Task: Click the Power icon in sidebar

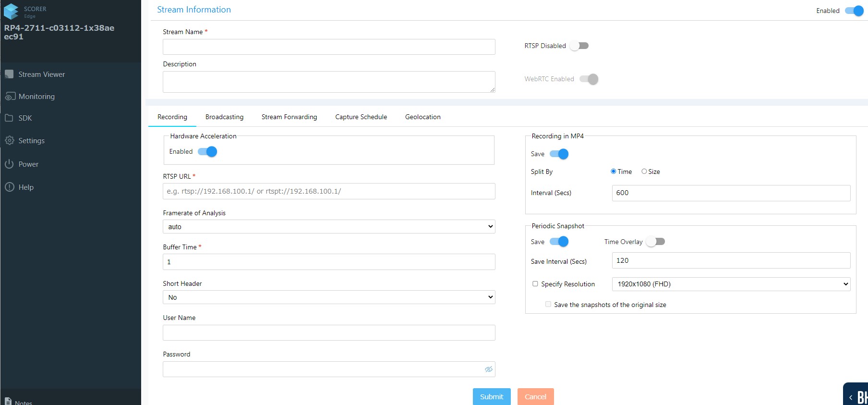Action: tap(9, 164)
